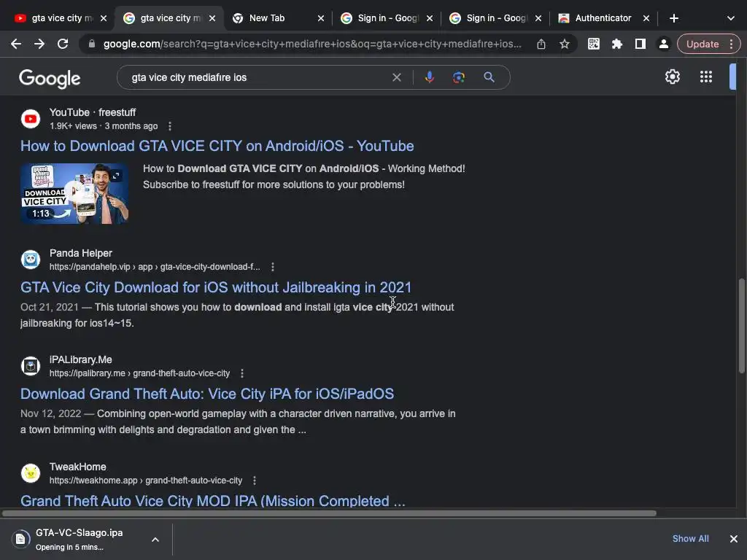Open options for the Panda Helper result
747x560 pixels.
(x=273, y=267)
